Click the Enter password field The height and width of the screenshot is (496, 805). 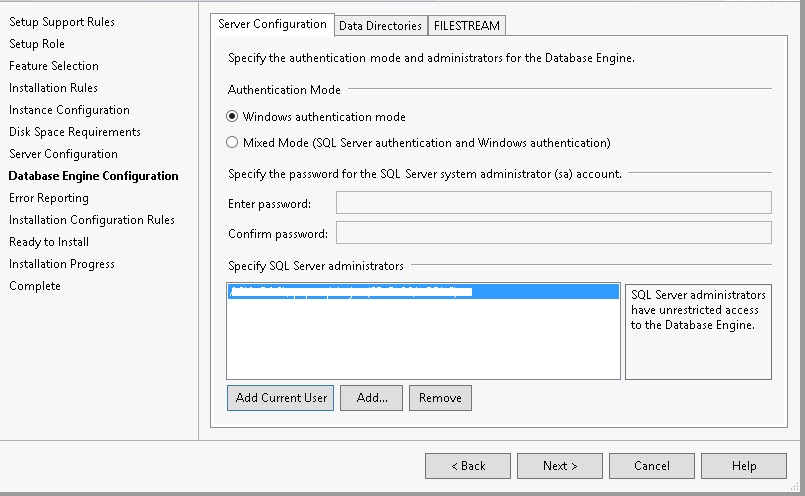(x=553, y=203)
